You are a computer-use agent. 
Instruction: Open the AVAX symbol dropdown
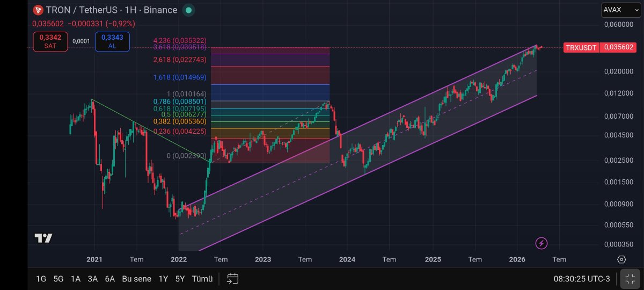point(620,10)
